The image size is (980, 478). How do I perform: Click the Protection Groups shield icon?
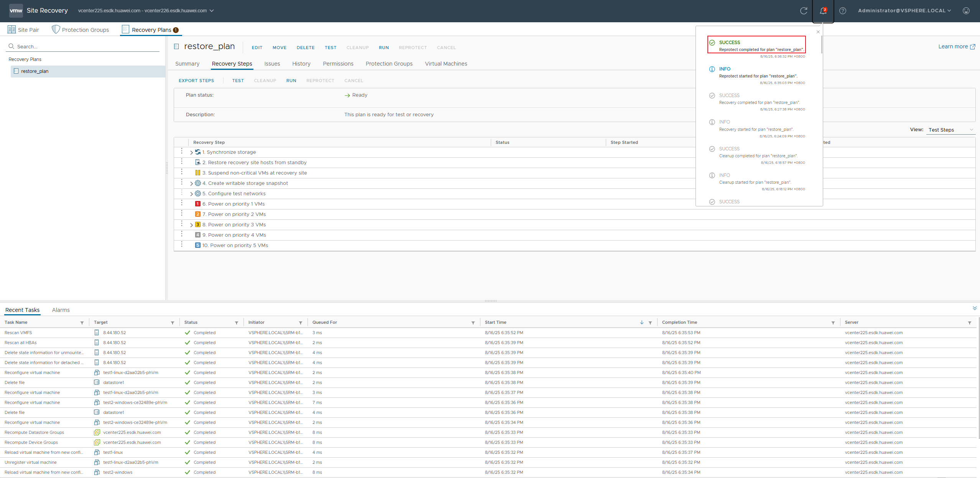click(x=56, y=30)
